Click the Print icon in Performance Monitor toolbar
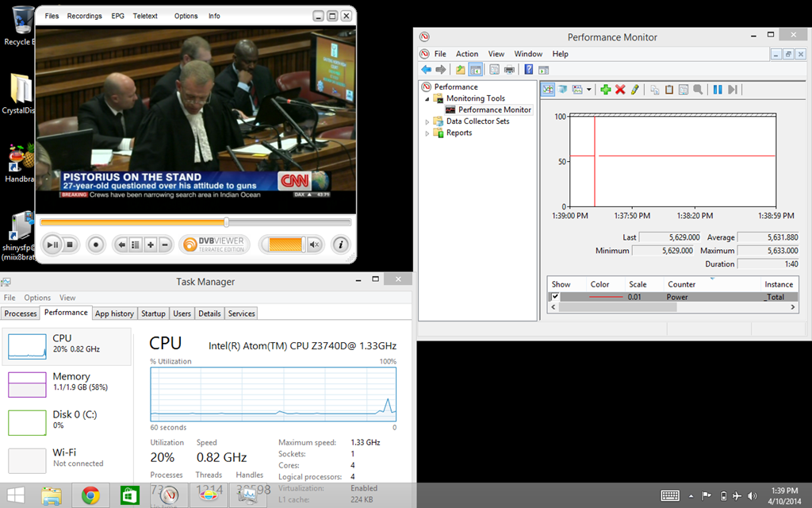812x508 pixels. (x=509, y=70)
